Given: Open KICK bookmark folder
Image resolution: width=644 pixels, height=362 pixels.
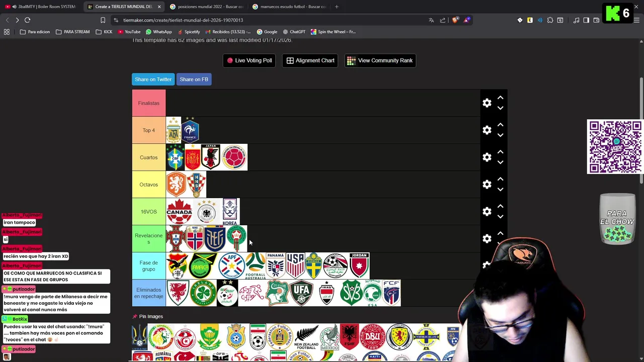Looking at the screenshot, I should click(x=104, y=32).
